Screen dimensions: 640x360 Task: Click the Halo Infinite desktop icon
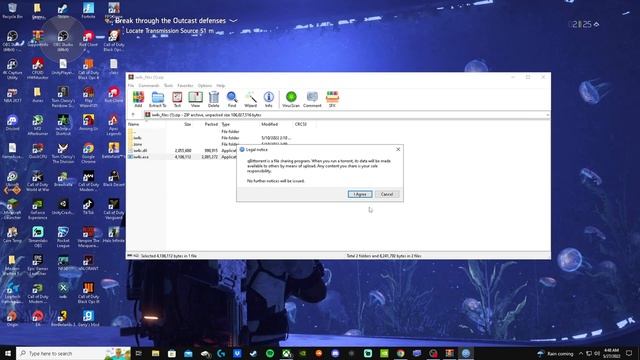click(x=113, y=235)
